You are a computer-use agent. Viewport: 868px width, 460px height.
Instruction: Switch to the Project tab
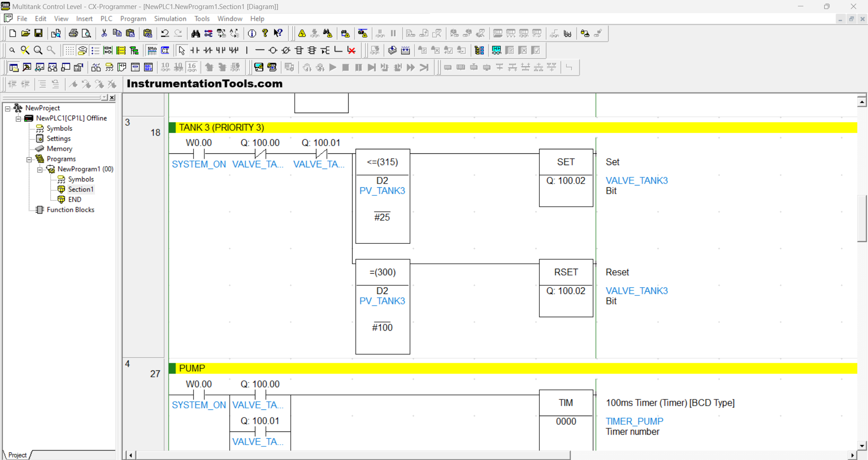click(x=17, y=455)
